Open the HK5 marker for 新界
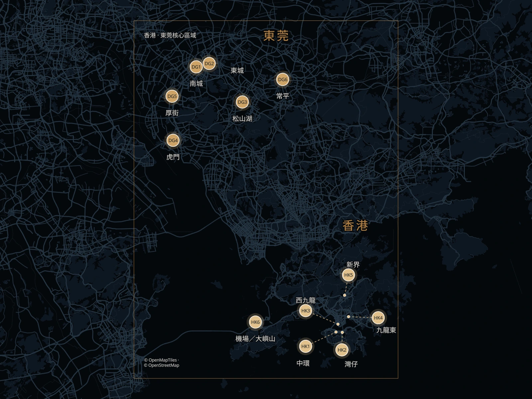This screenshot has height=399, width=532. (348, 275)
